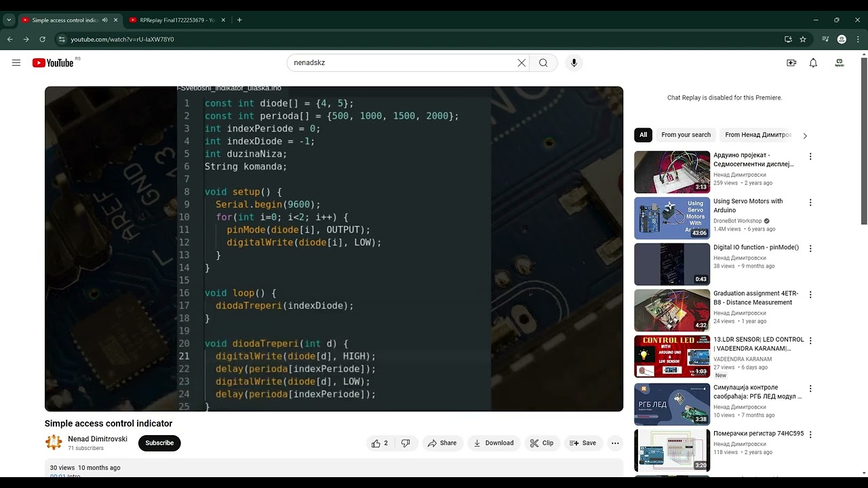The image size is (868, 488).
Task: Click the browser address bar URL
Action: point(123,39)
